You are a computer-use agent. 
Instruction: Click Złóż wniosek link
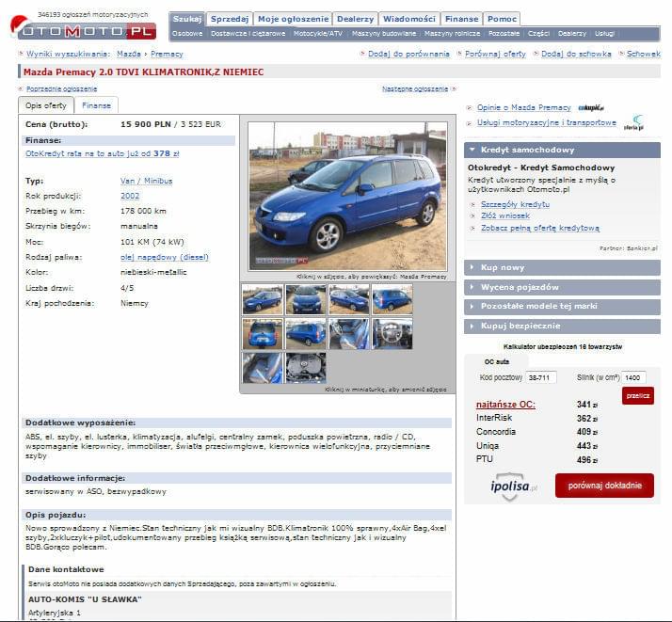[x=505, y=215]
